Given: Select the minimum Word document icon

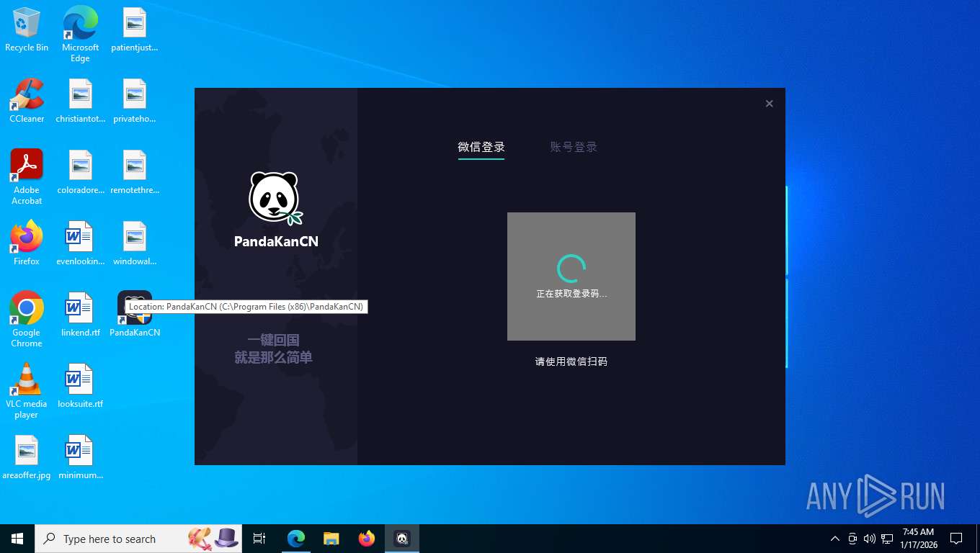Looking at the screenshot, I should [81, 457].
